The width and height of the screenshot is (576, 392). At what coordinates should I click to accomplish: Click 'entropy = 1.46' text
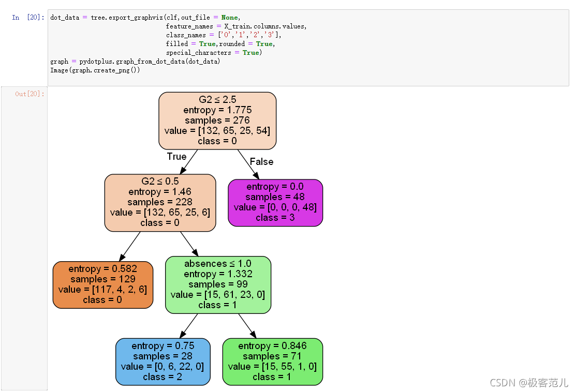160,191
